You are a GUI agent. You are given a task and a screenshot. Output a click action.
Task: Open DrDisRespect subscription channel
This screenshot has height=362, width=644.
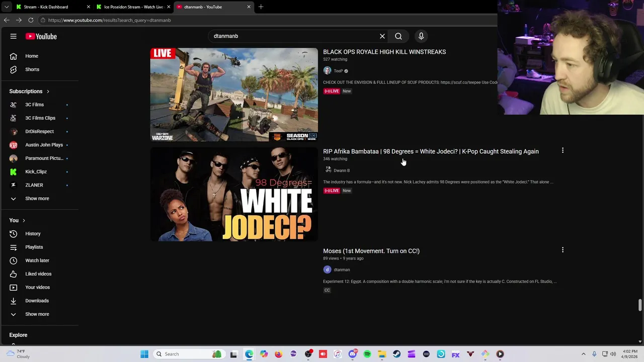(39, 131)
